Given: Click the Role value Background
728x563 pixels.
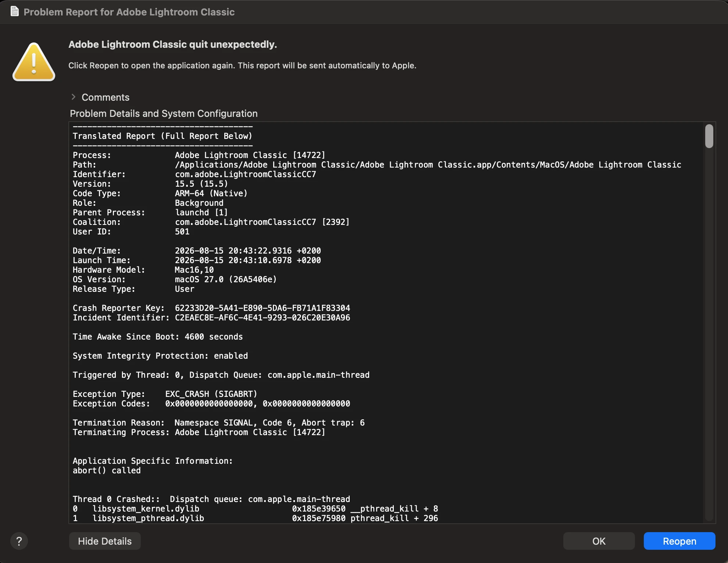Looking at the screenshot, I should (x=199, y=203).
